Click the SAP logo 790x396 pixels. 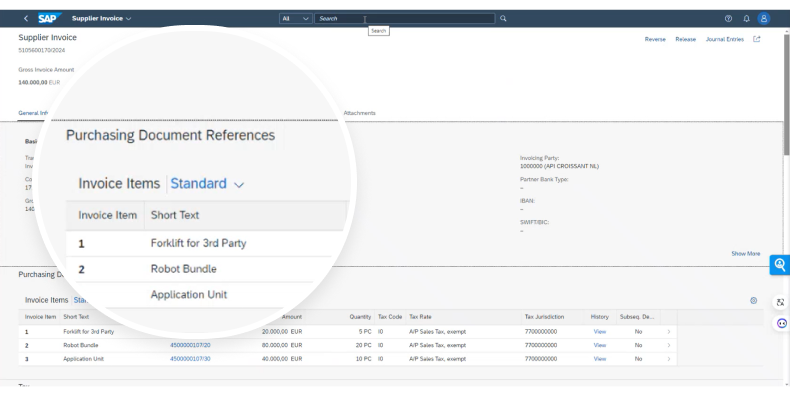coord(49,18)
